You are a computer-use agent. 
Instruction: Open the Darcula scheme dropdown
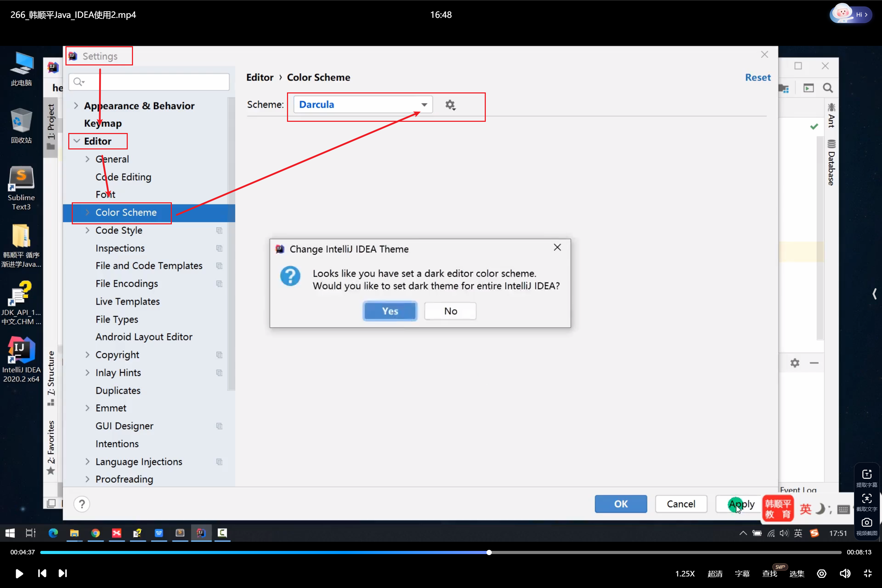pos(424,105)
